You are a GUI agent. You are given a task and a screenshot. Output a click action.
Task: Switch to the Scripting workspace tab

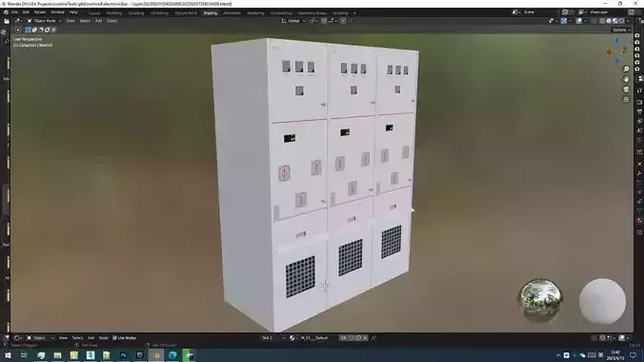tap(340, 13)
